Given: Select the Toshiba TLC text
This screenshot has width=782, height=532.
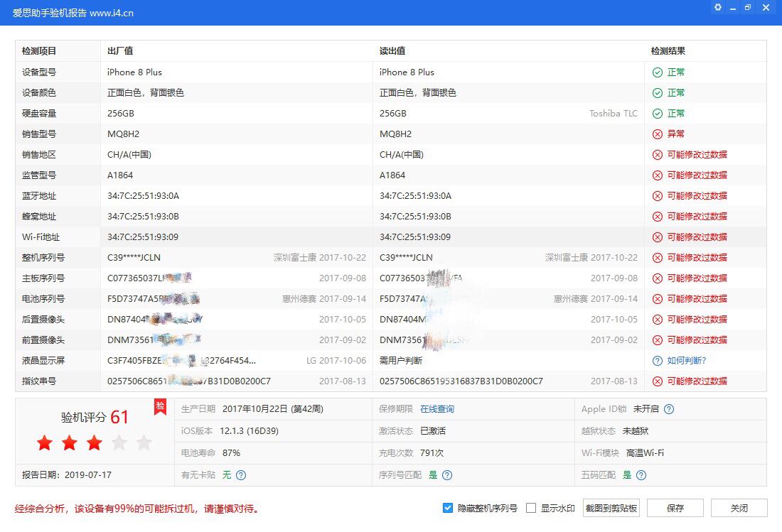Looking at the screenshot, I should [613, 114].
